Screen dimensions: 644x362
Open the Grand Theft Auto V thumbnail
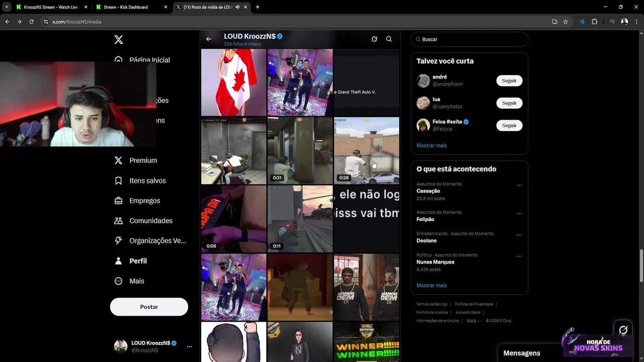coord(366,82)
